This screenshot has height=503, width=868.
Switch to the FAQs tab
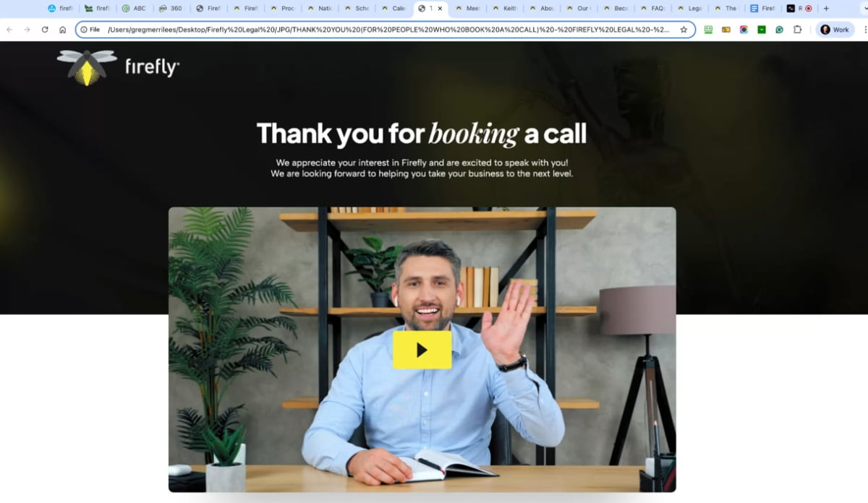click(x=652, y=9)
